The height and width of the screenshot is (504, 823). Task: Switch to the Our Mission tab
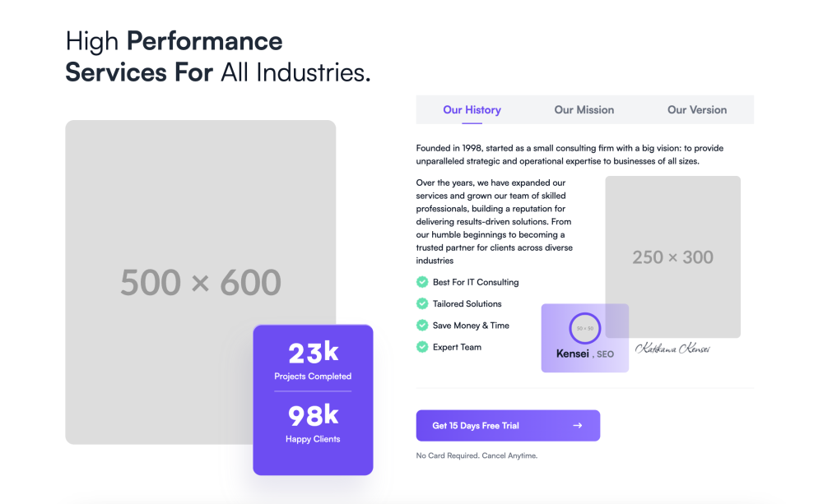(x=584, y=110)
